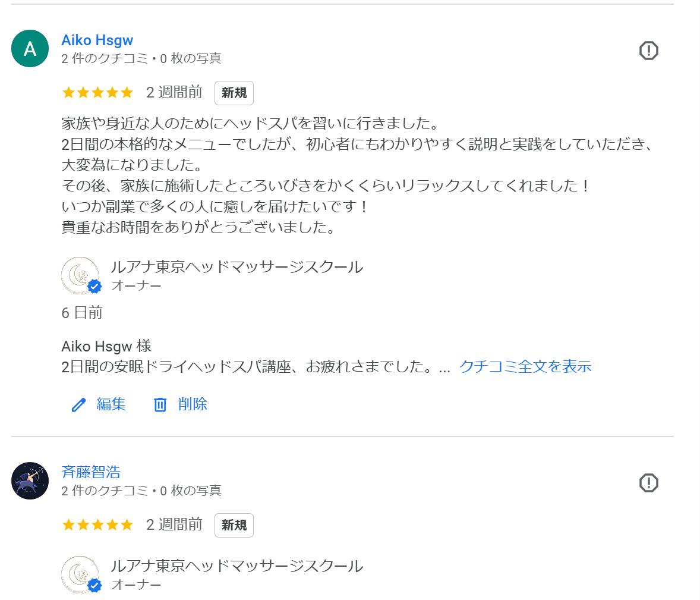Image resolution: width=700 pixels, height=600 pixels.
Task: Click the 新規 label on 斉藤智浩's review
Action: (234, 525)
